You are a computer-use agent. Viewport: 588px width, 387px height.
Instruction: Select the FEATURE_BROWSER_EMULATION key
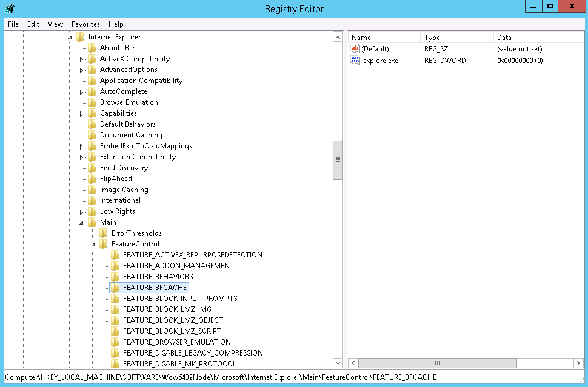coord(177,342)
